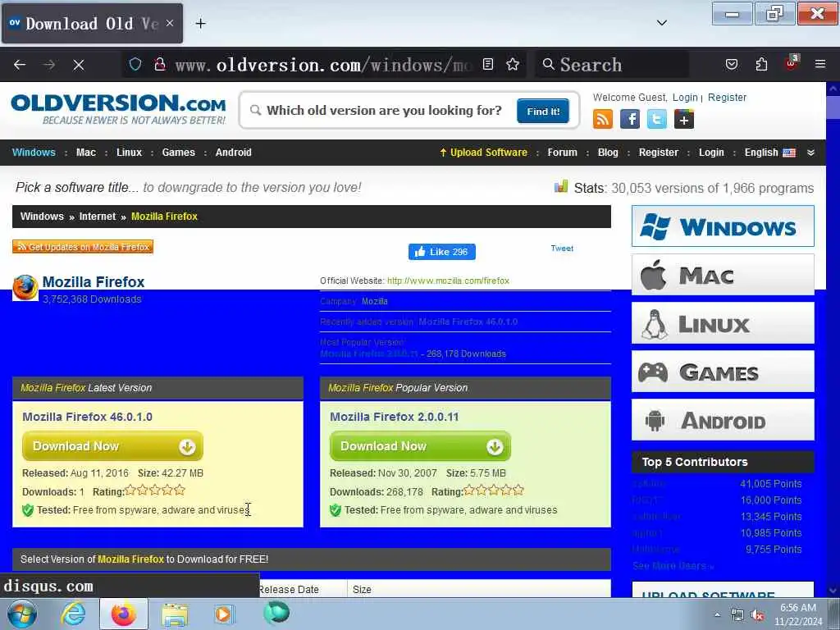Open the Twitter social icon

tap(657, 119)
